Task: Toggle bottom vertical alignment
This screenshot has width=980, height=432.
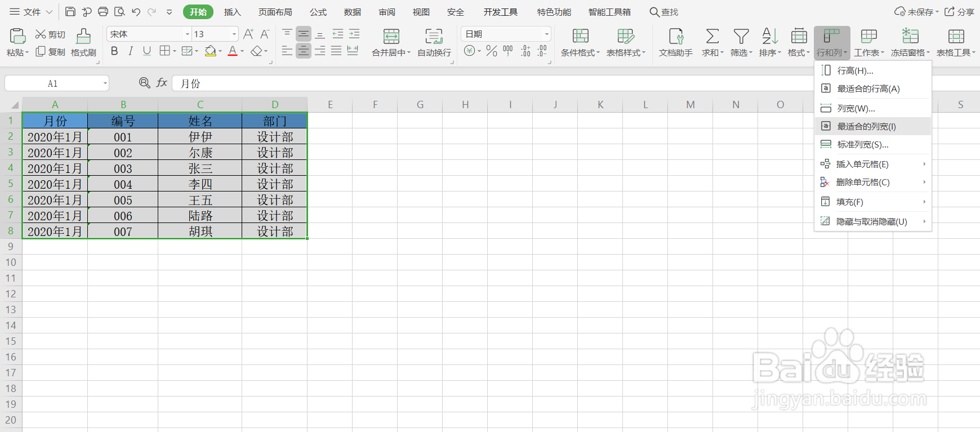Action: (x=320, y=34)
